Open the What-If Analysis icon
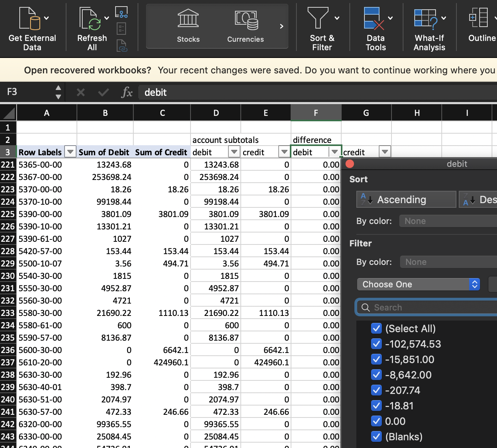Screen dimensions: 497x448 (x=426, y=19)
